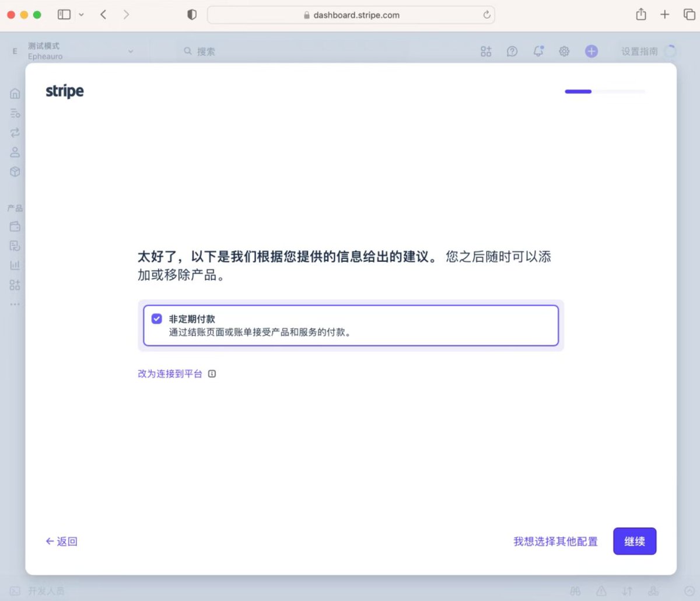Image resolution: width=700 pixels, height=601 pixels.
Task: Click the blue plus create button
Action: coord(591,51)
